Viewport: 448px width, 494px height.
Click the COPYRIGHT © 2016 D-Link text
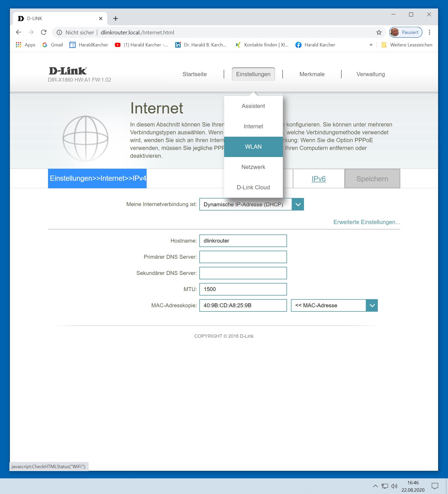tap(224, 336)
